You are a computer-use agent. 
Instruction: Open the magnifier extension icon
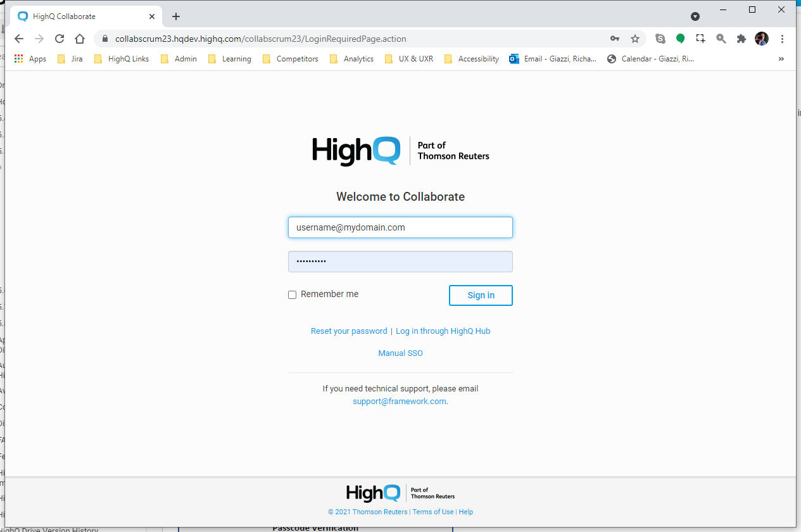coord(721,39)
